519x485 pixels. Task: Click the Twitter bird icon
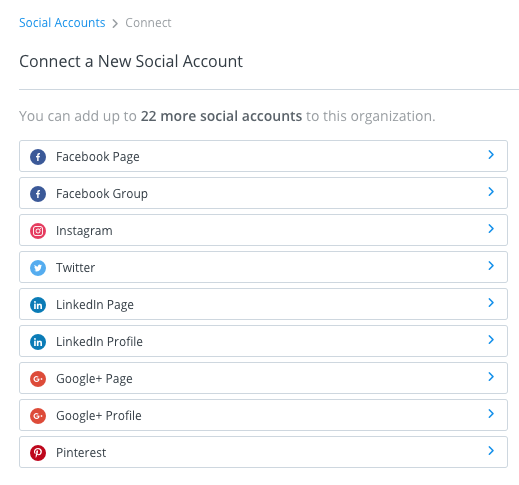38,268
